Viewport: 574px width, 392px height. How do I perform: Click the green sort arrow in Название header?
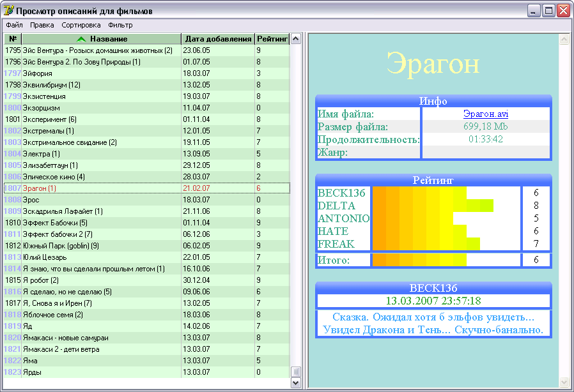81,39
